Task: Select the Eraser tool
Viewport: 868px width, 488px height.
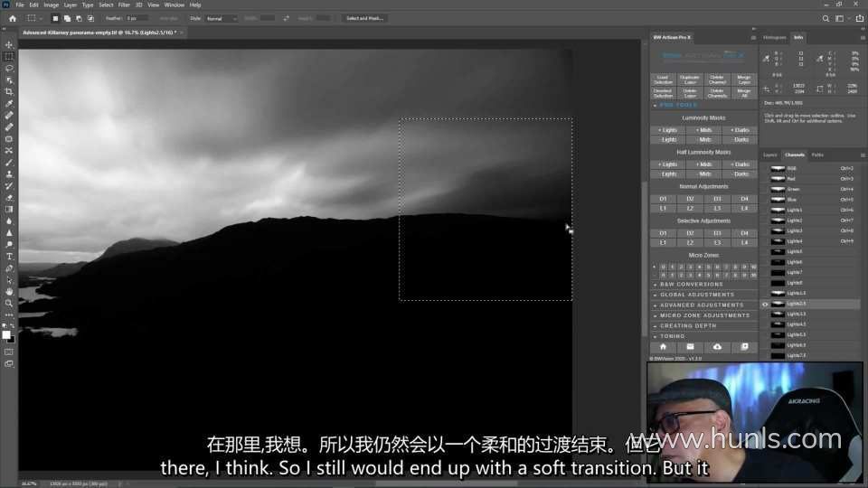Action: pos(9,198)
